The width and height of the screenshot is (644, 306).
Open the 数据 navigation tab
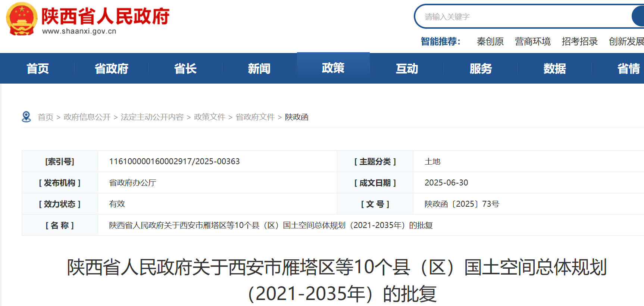click(555, 68)
